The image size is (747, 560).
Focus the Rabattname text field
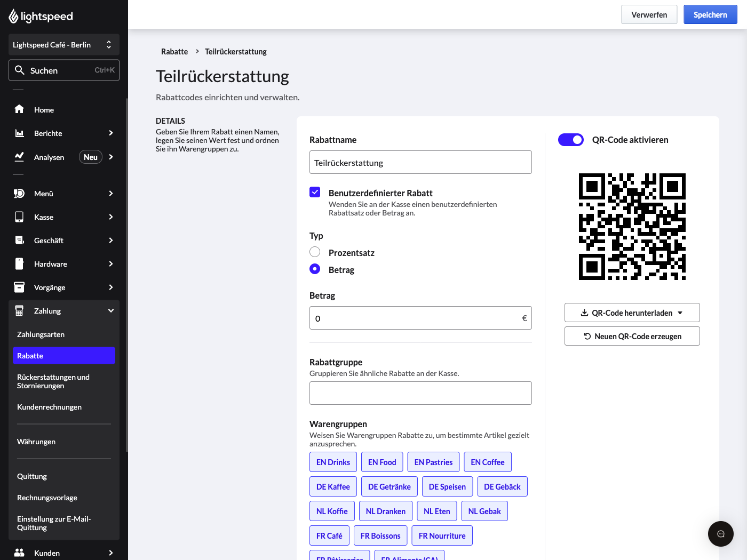point(420,162)
